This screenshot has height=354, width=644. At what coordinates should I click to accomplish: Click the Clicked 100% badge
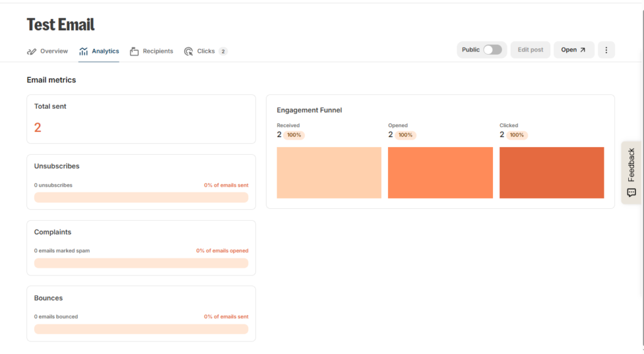pyautogui.click(x=517, y=135)
